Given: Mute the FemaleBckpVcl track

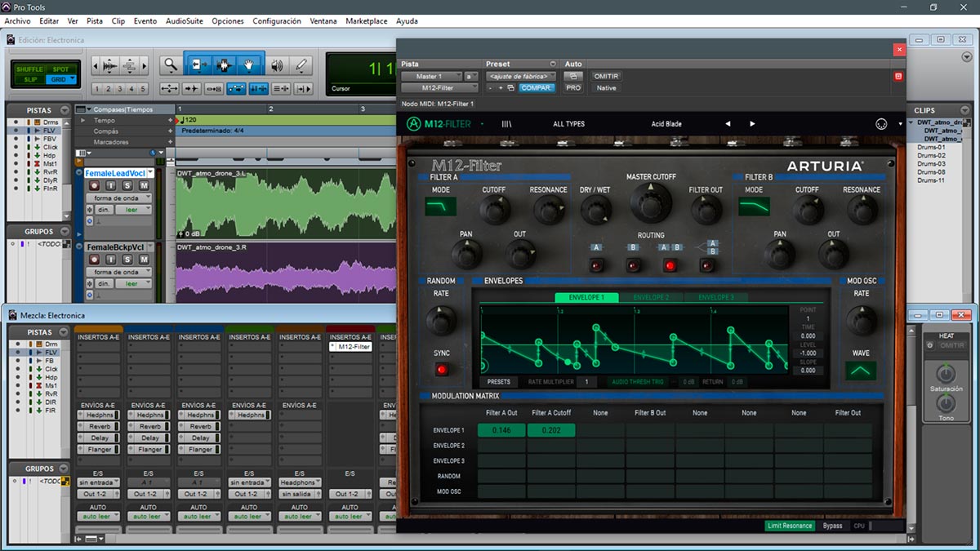Looking at the screenshot, I should 144,260.
